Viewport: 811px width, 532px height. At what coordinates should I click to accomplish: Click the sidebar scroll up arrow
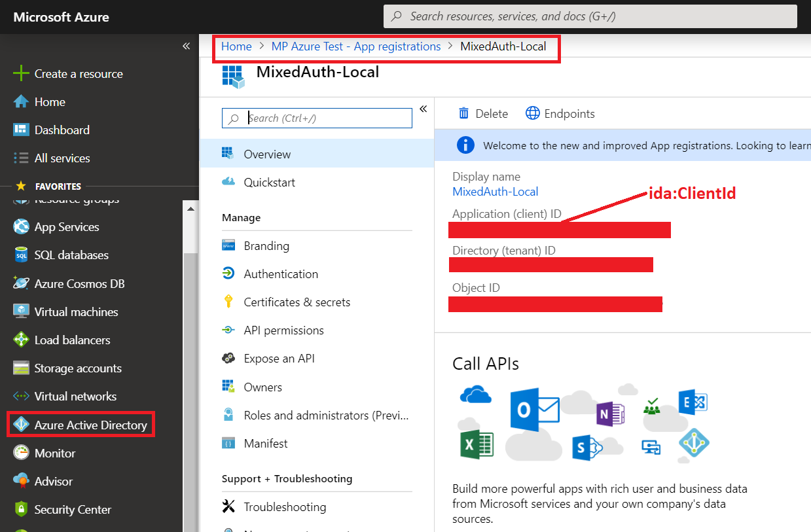pyautogui.click(x=190, y=209)
